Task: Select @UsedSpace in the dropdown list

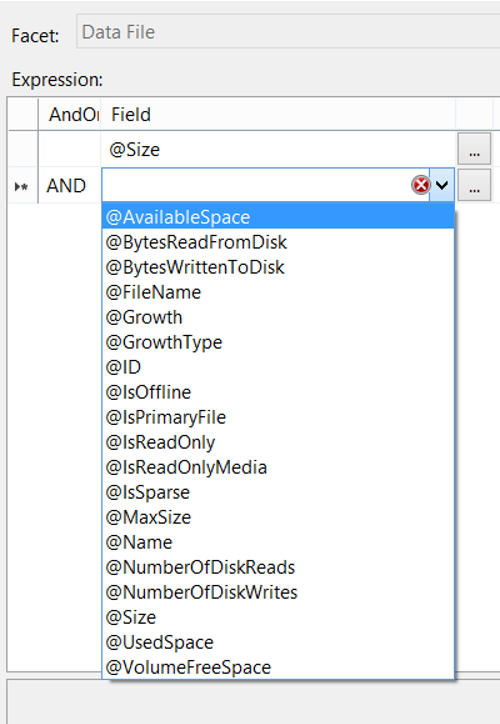Action: (x=278, y=642)
